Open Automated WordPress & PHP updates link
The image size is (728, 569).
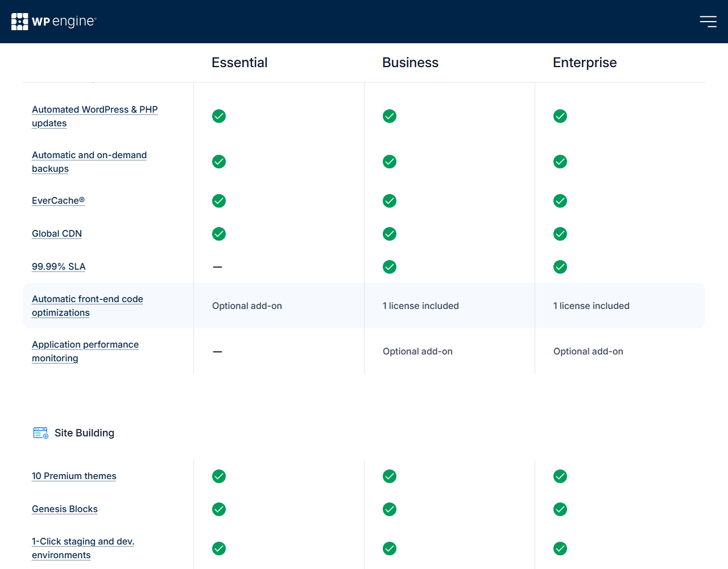95,116
